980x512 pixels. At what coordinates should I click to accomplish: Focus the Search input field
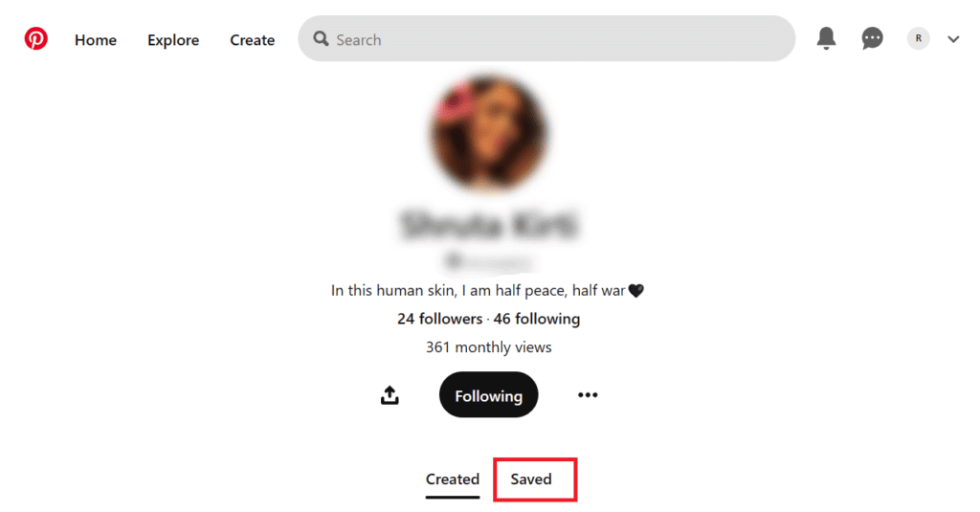[546, 39]
